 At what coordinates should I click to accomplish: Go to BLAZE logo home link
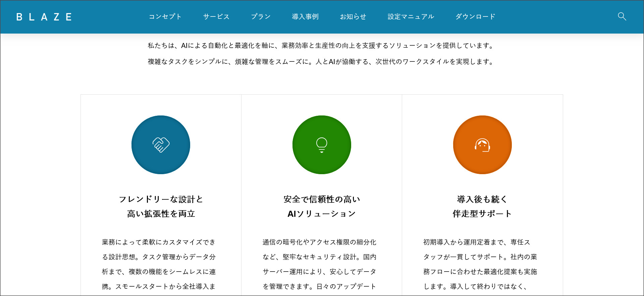tap(44, 17)
